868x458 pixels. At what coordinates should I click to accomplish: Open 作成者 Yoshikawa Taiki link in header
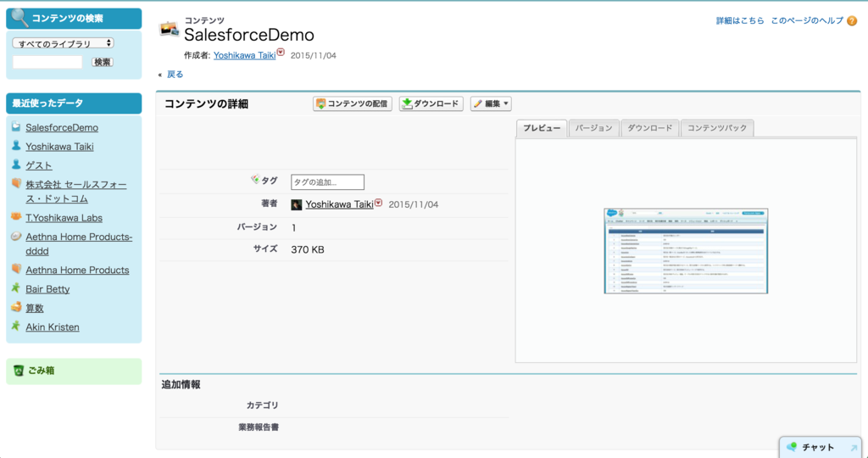click(x=245, y=55)
